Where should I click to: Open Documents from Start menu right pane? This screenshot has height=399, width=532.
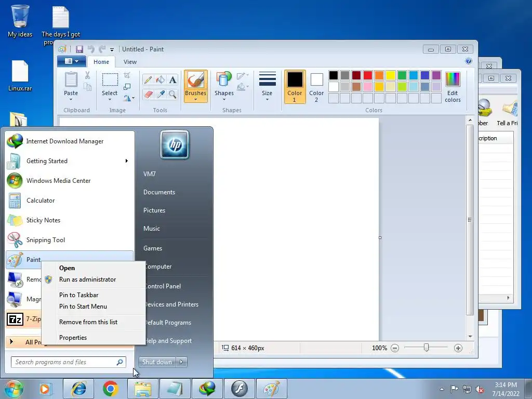[x=159, y=192]
